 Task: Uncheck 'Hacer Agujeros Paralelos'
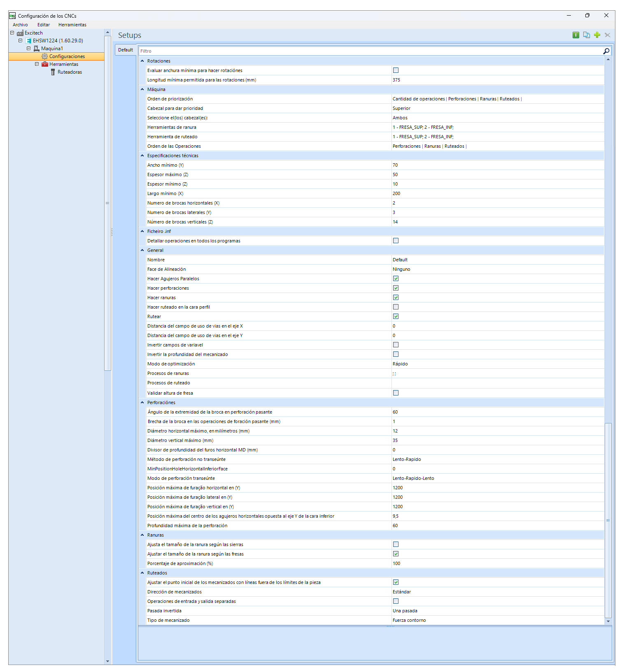(396, 279)
